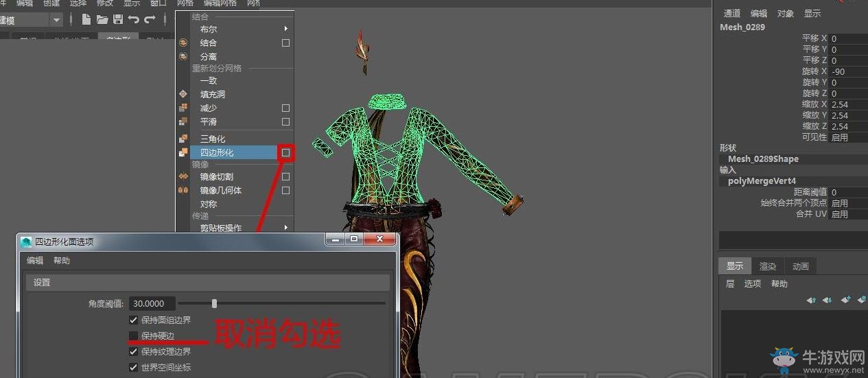
Task: Open the 可见性 value field in channel box
Action: tap(848, 137)
